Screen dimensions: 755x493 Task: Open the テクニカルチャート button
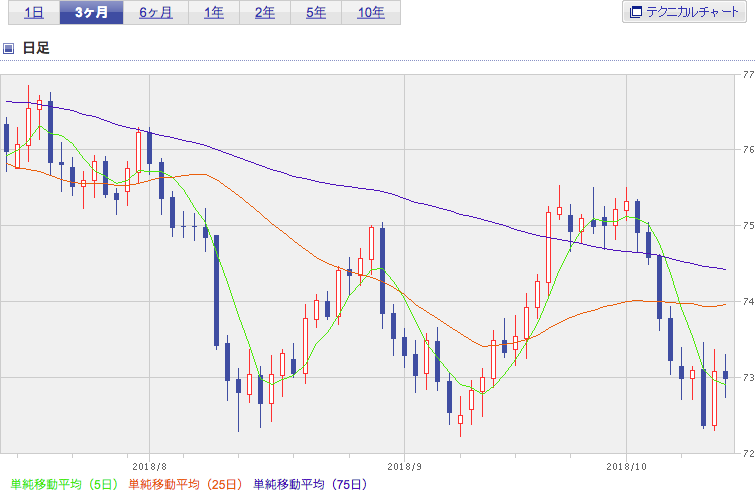(x=684, y=12)
